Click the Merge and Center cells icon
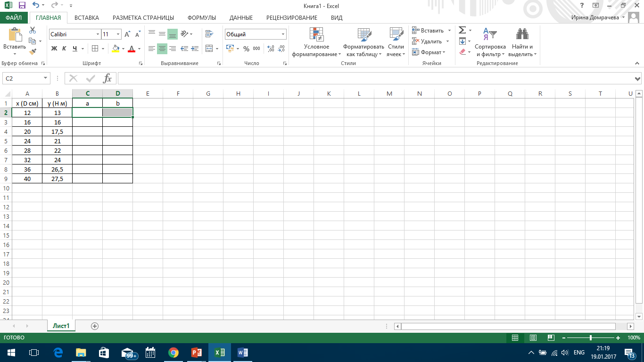 208,49
